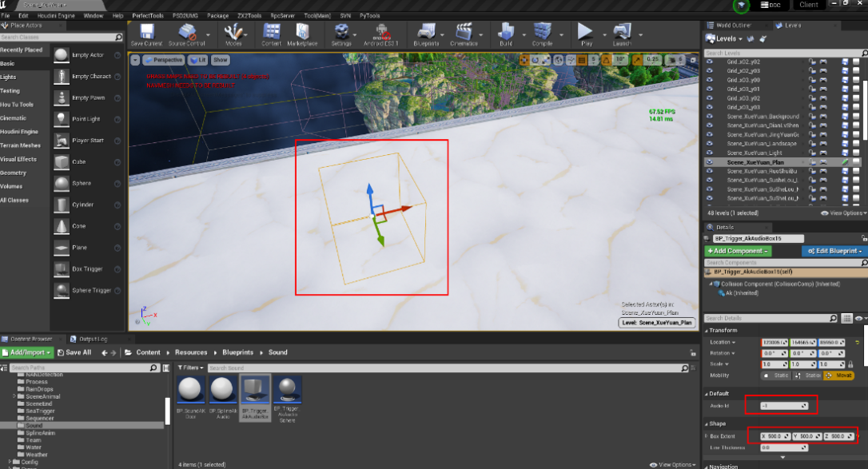Viewport: 868px width, 469px height.
Task: Open the Cinematics toolbar icon
Action: [464, 31]
